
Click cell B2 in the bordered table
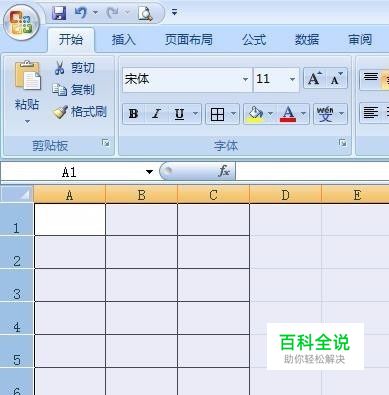[x=141, y=252]
